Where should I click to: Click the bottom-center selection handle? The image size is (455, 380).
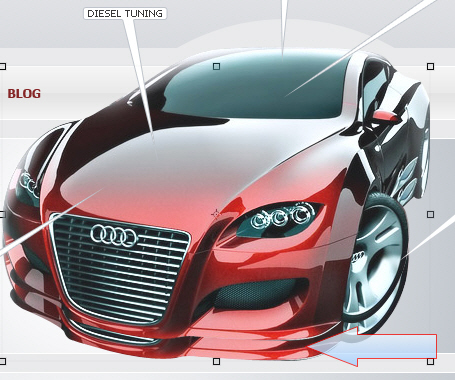tap(216, 361)
